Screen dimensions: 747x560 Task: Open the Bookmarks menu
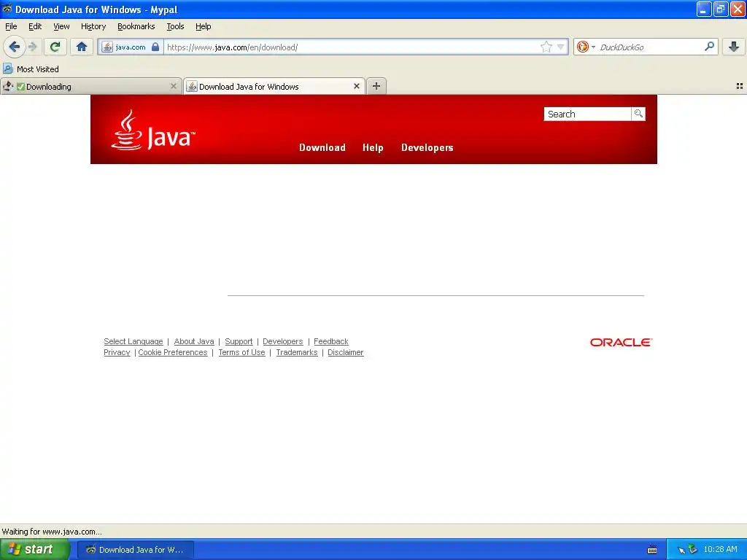tap(136, 26)
